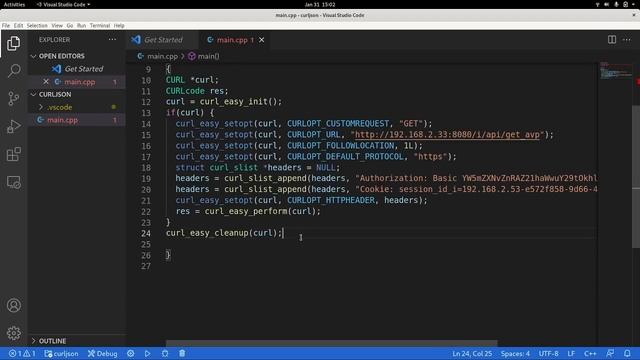Click the Ln 24, Col 25 position indicator
The width and height of the screenshot is (640, 360).
(472, 353)
